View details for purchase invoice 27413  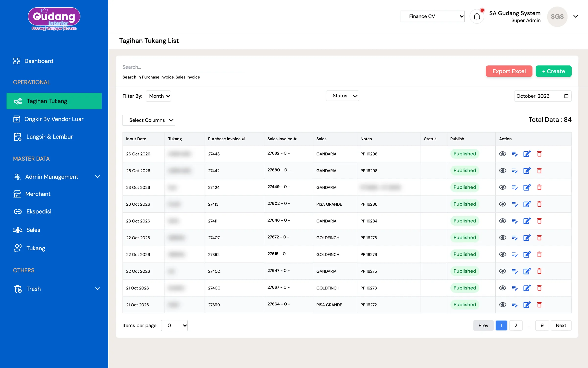tap(502, 204)
